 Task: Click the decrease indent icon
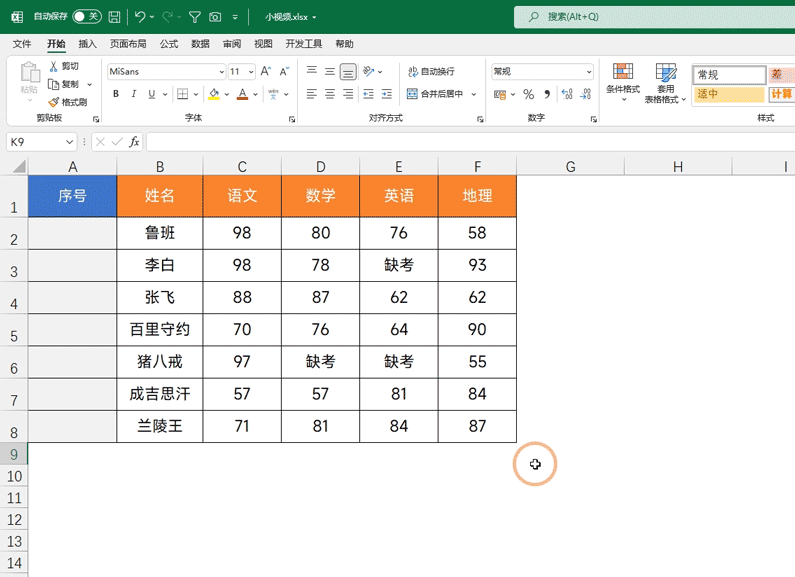tap(369, 94)
